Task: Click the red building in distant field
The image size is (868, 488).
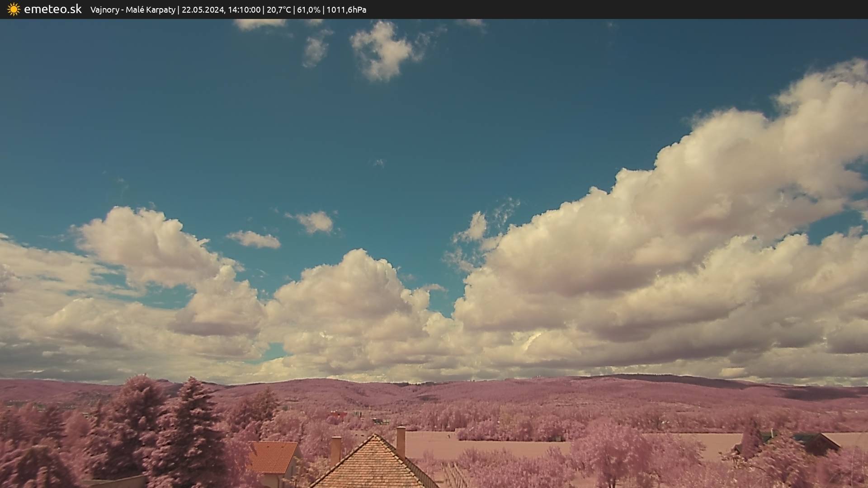Action: 337,414
